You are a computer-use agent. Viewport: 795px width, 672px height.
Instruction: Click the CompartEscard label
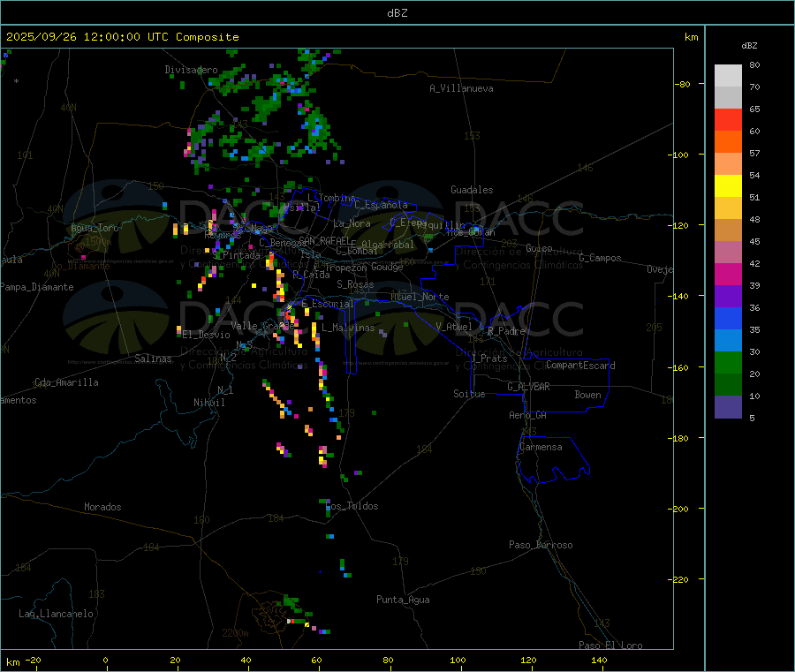click(x=580, y=366)
